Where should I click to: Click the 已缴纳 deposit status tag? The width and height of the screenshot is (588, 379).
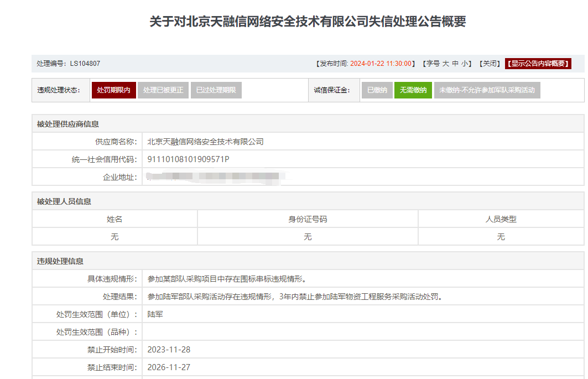[377, 90]
